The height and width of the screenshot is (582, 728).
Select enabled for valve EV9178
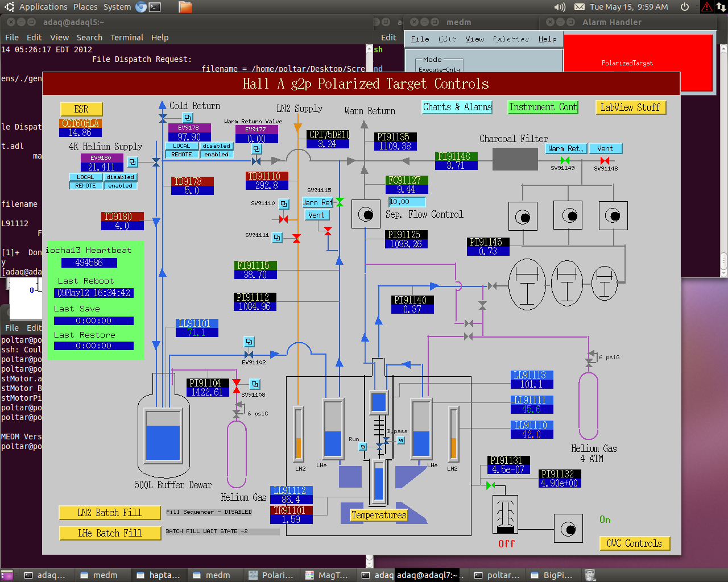pyautogui.click(x=216, y=155)
